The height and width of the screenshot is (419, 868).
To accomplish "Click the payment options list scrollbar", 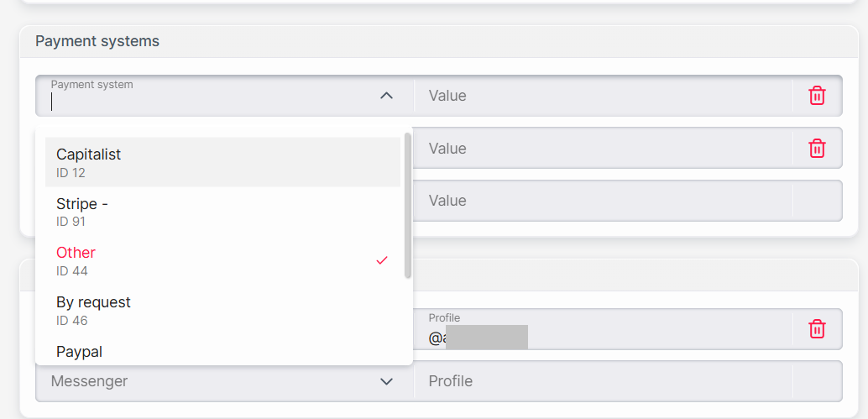I will (x=407, y=205).
